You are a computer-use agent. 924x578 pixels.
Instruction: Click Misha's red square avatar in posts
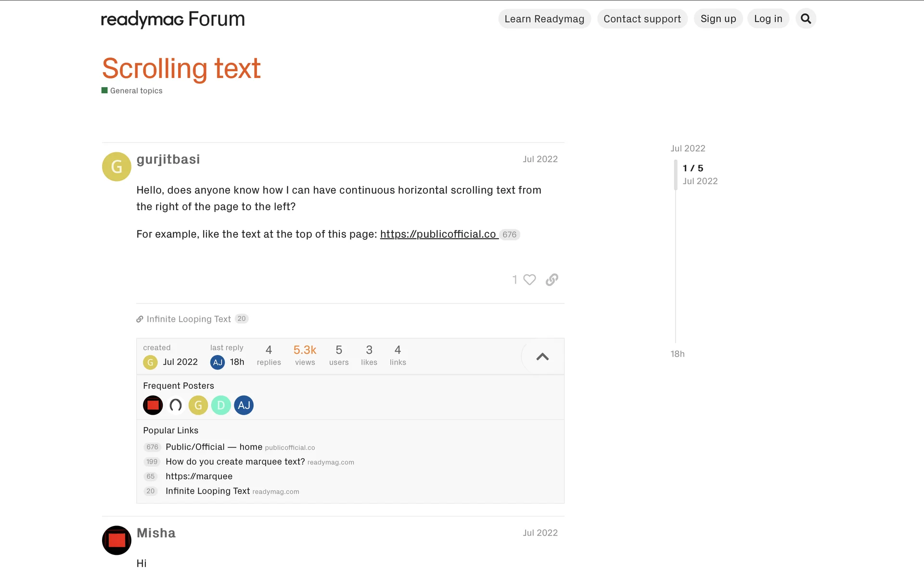tap(116, 540)
